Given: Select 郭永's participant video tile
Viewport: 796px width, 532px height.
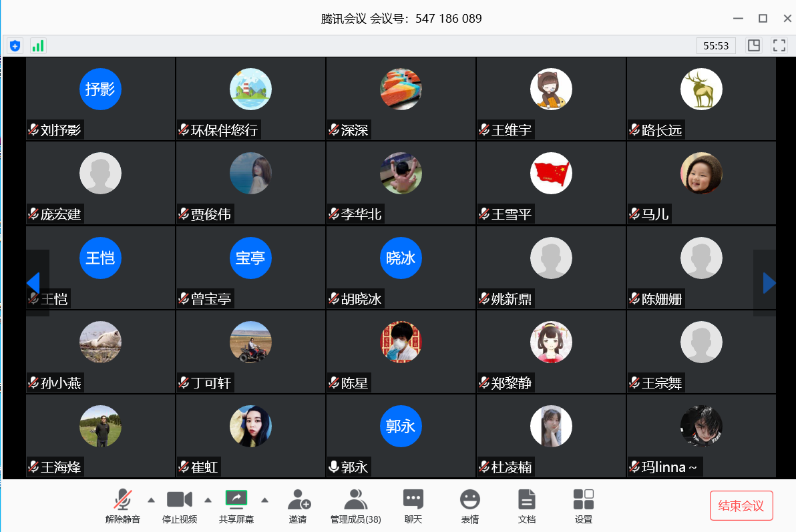Looking at the screenshot, I should pyautogui.click(x=401, y=435).
